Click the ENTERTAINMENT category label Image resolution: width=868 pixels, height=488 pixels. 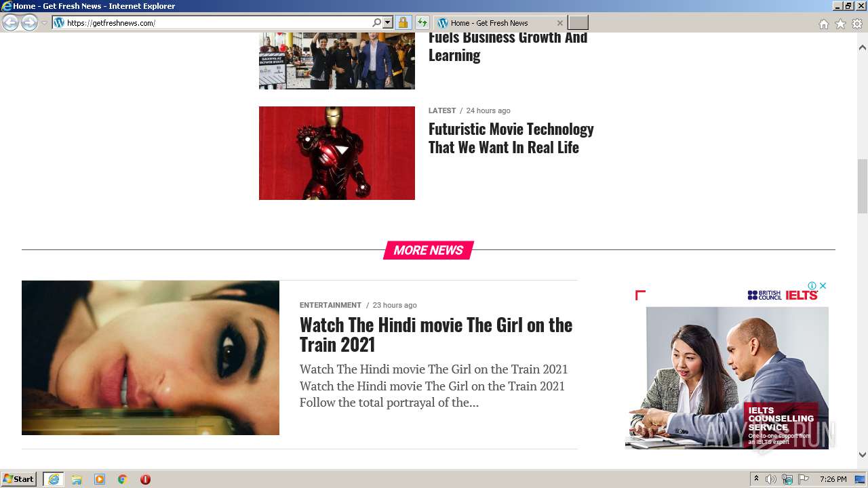point(330,305)
